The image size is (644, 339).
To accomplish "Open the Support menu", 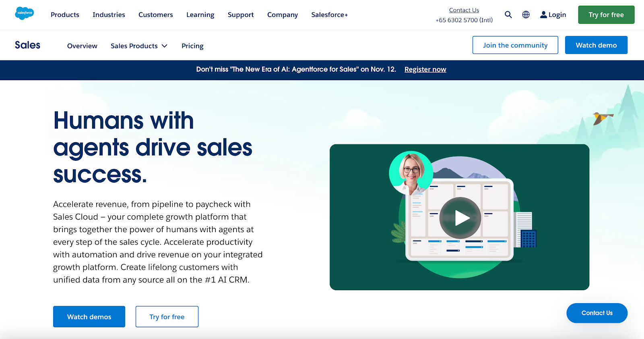I will point(241,15).
